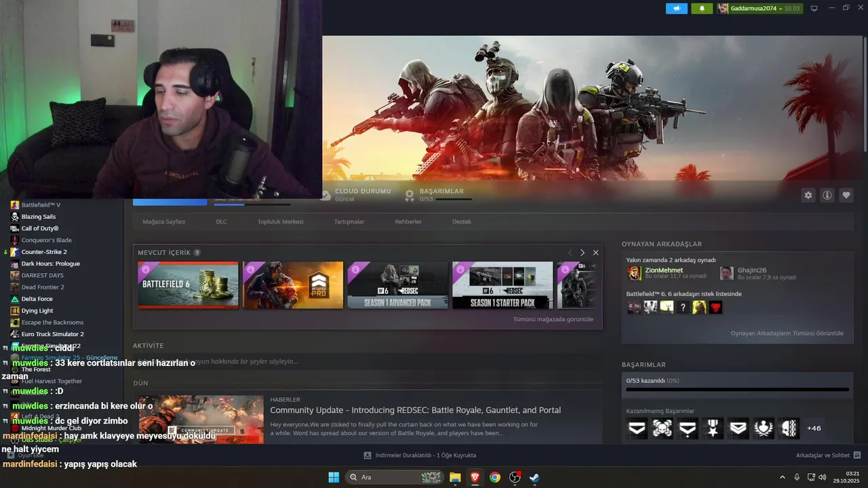The height and width of the screenshot is (488, 868).
Task: Open Google Chrome from taskbar
Action: point(495,477)
